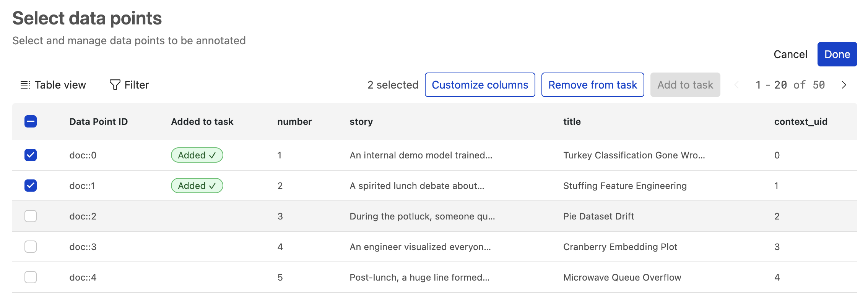Tick the doc::4 row checkbox
This screenshot has height=297, width=868.
coord(31,277)
